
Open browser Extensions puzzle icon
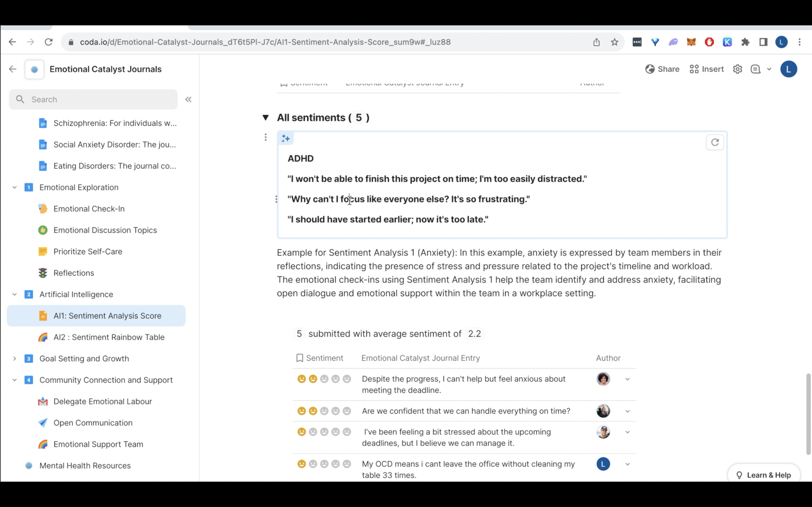click(x=745, y=42)
